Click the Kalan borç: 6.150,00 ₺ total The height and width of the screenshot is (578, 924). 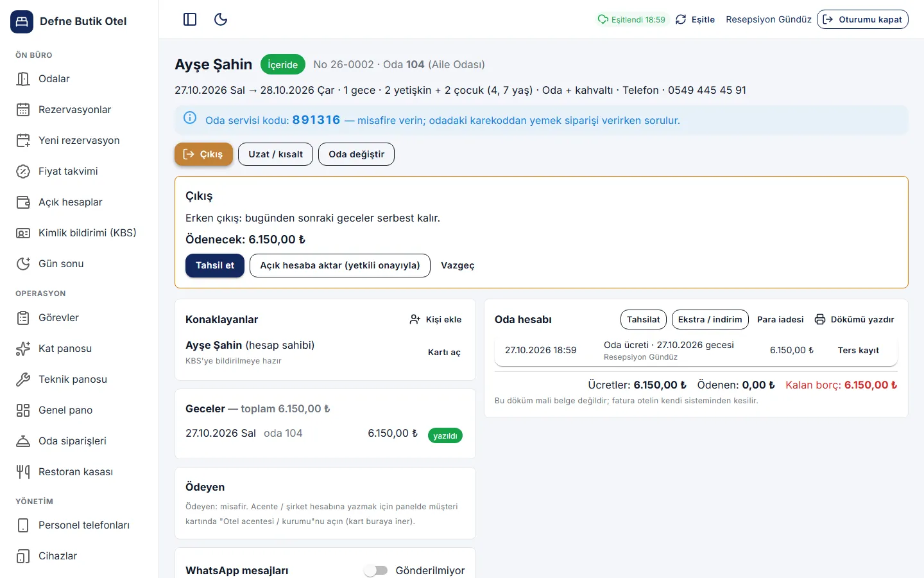(841, 385)
